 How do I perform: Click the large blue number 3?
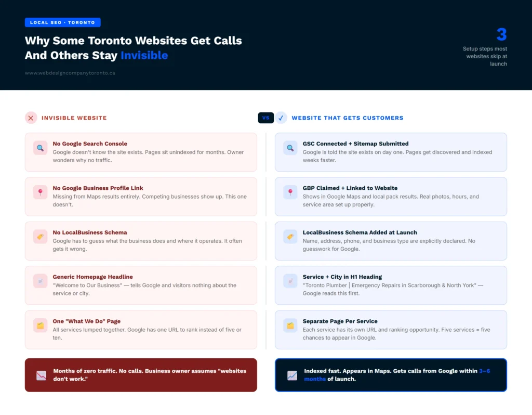click(501, 34)
